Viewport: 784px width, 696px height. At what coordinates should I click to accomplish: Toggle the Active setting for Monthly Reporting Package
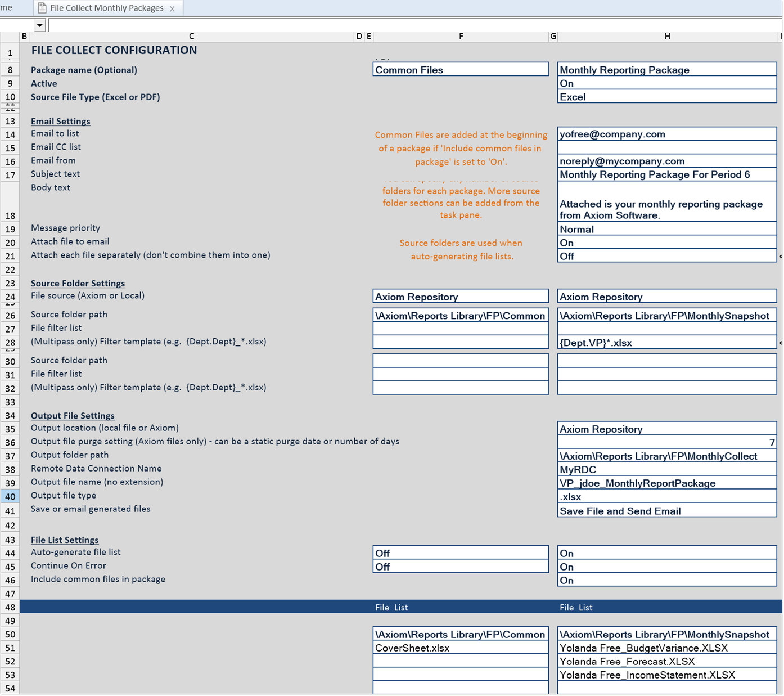coord(666,83)
